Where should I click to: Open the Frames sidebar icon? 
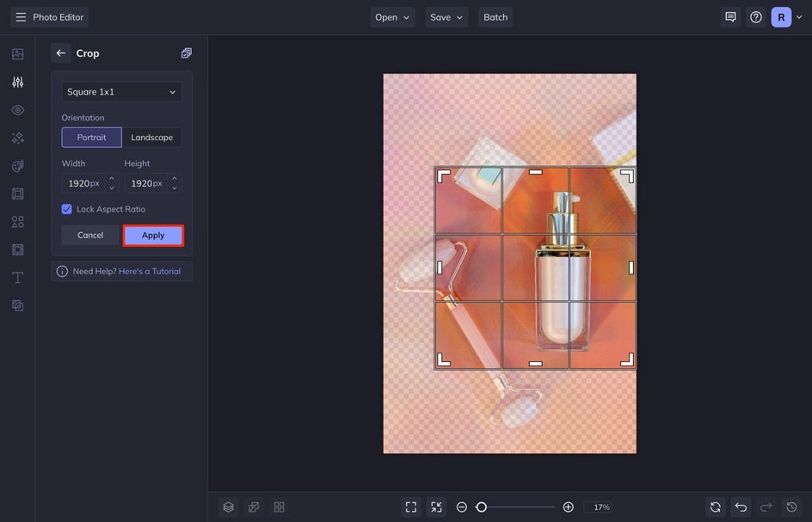coord(17,193)
